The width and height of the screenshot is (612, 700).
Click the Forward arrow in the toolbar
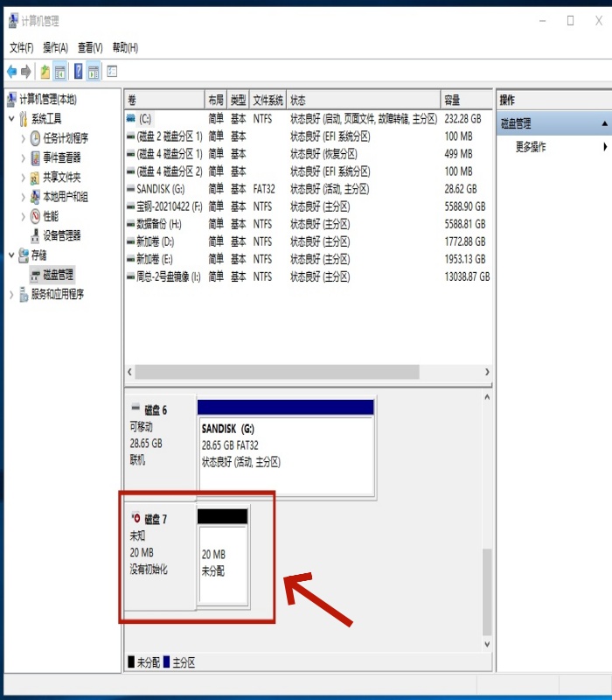[26, 72]
